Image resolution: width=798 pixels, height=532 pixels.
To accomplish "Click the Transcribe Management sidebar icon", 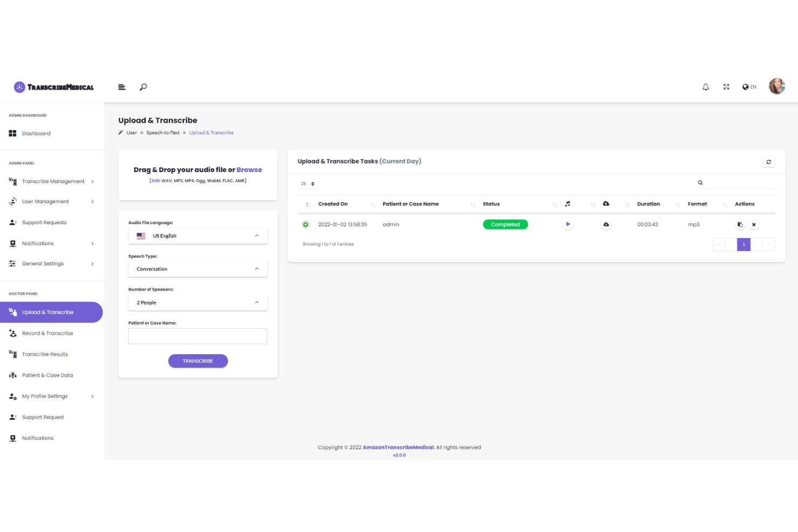I will pyautogui.click(x=12, y=181).
